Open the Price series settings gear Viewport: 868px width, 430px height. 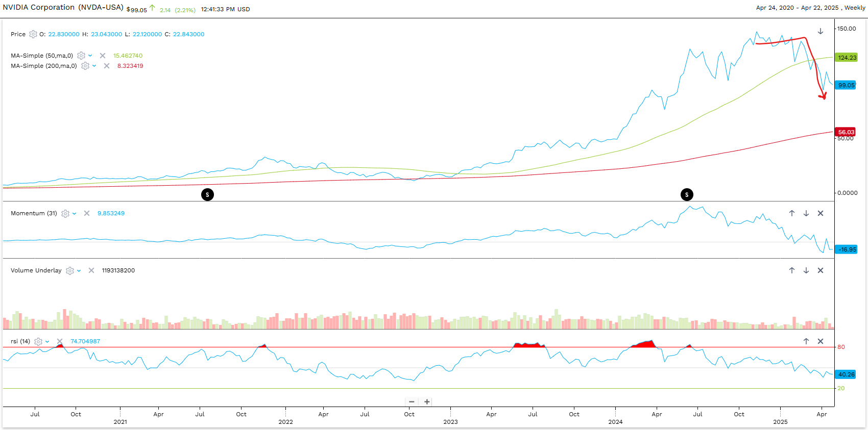click(x=33, y=34)
